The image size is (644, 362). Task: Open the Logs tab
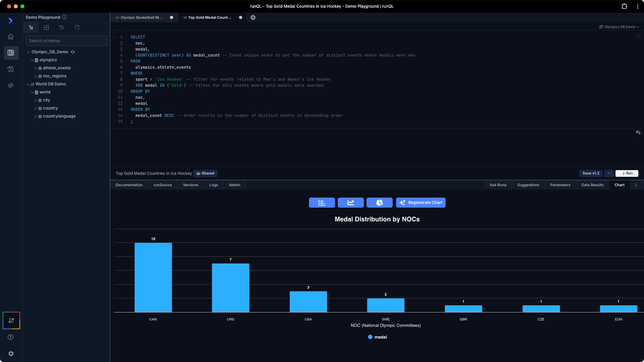coord(214,185)
